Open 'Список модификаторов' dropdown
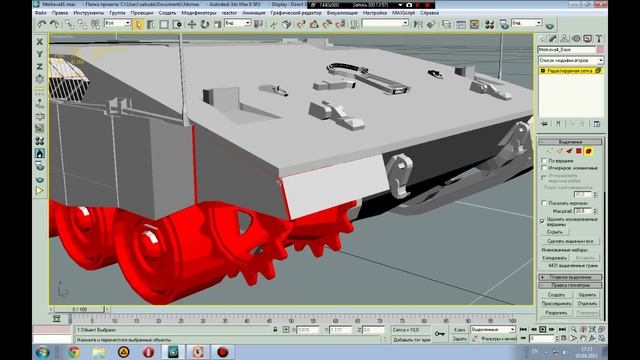 pyautogui.click(x=571, y=60)
